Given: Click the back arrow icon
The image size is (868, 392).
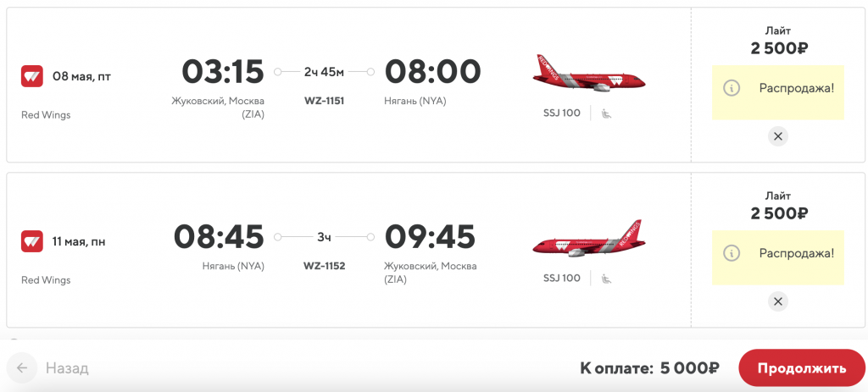Looking at the screenshot, I should point(22,368).
